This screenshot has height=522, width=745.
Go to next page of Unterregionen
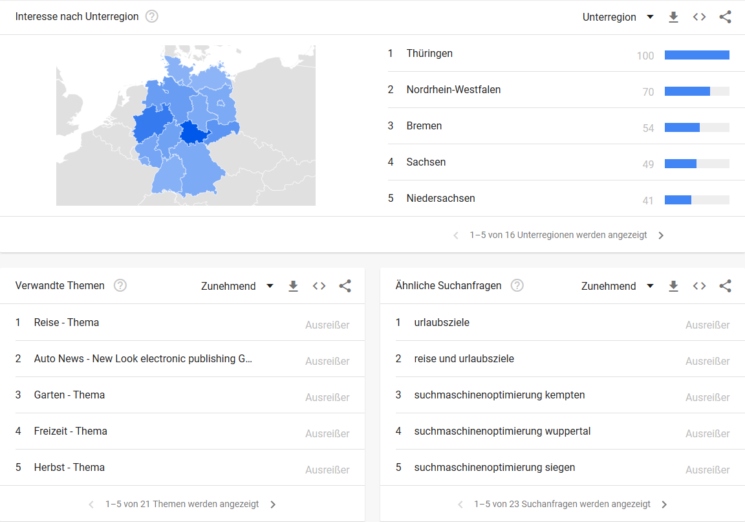661,235
